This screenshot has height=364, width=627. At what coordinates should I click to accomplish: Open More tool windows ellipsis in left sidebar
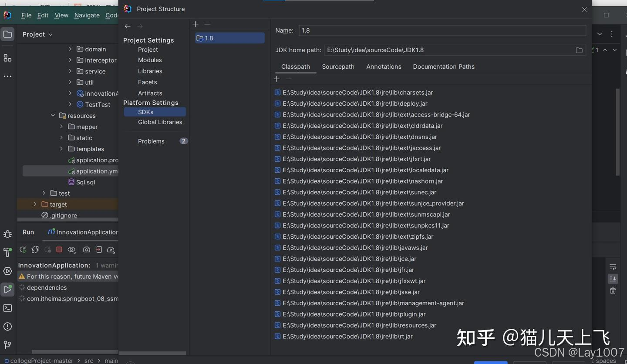7,77
